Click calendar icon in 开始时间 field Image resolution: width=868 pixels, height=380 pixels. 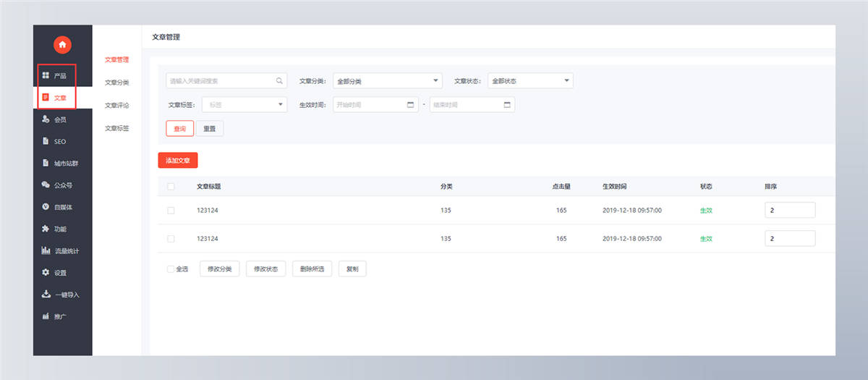click(x=411, y=104)
